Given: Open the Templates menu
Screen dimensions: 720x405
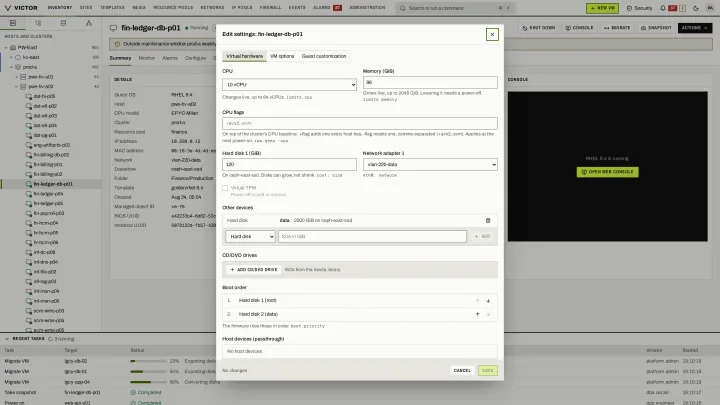Looking at the screenshot, I should click(112, 8).
